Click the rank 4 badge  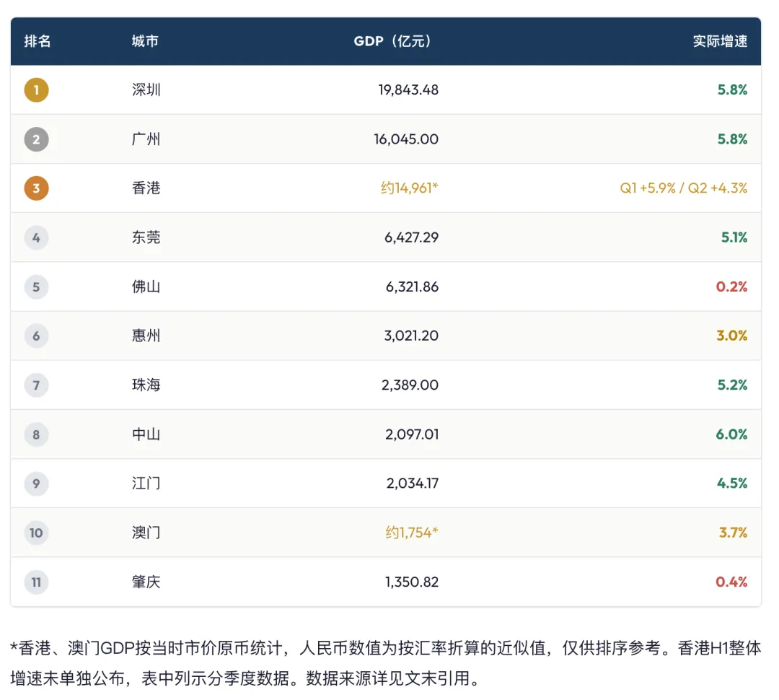36,237
